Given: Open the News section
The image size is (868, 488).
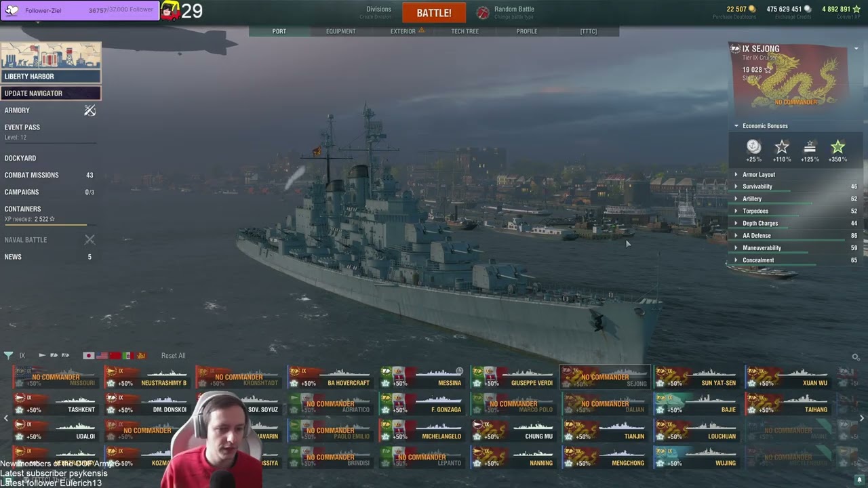Looking at the screenshot, I should click(x=13, y=257).
